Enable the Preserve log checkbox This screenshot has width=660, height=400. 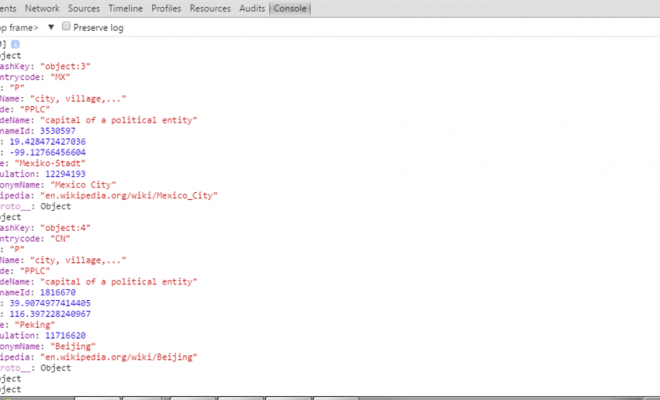tap(66, 27)
